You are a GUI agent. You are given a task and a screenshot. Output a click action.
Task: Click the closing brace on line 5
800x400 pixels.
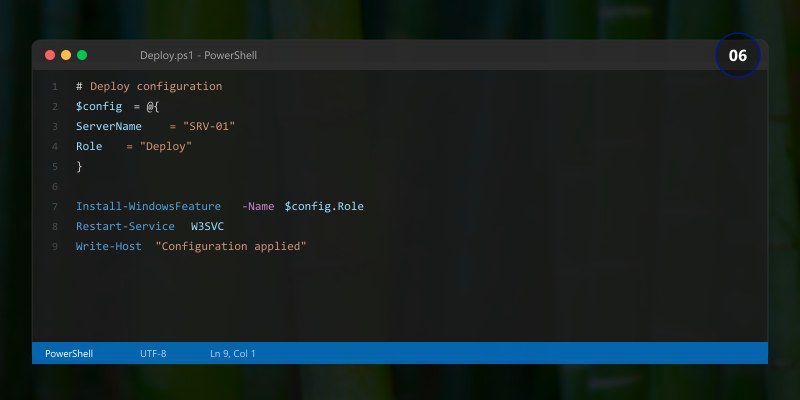coord(79,166)
